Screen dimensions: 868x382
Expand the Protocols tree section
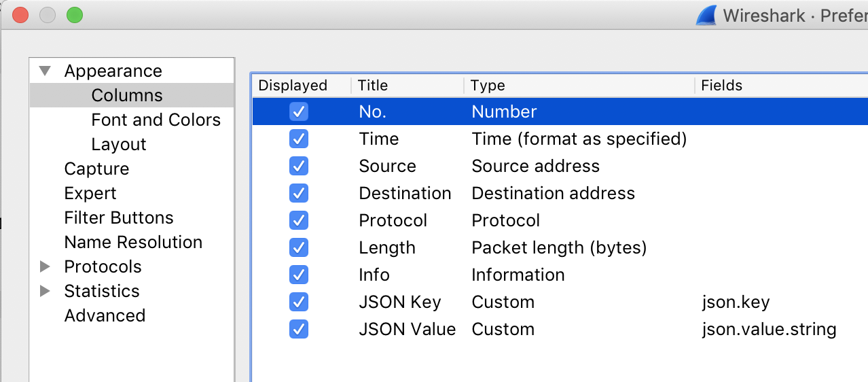pos(46,266)
